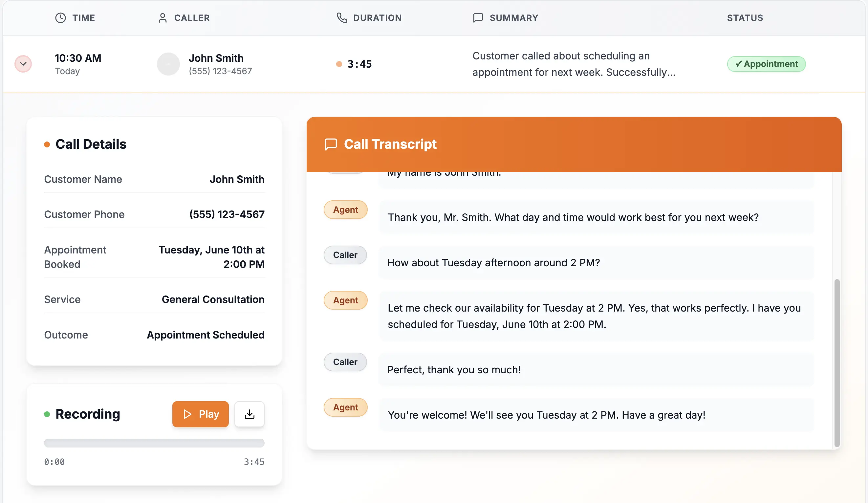Screen dimensions: 868x503
Task: Click the Tuesday, June 10th appointment value
Action: (211, 257)
